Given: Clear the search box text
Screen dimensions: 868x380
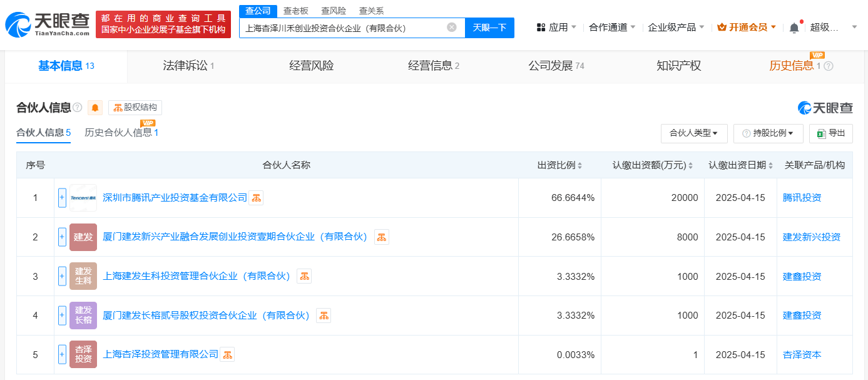Looking at the screenshot, I should coord(451,28).
